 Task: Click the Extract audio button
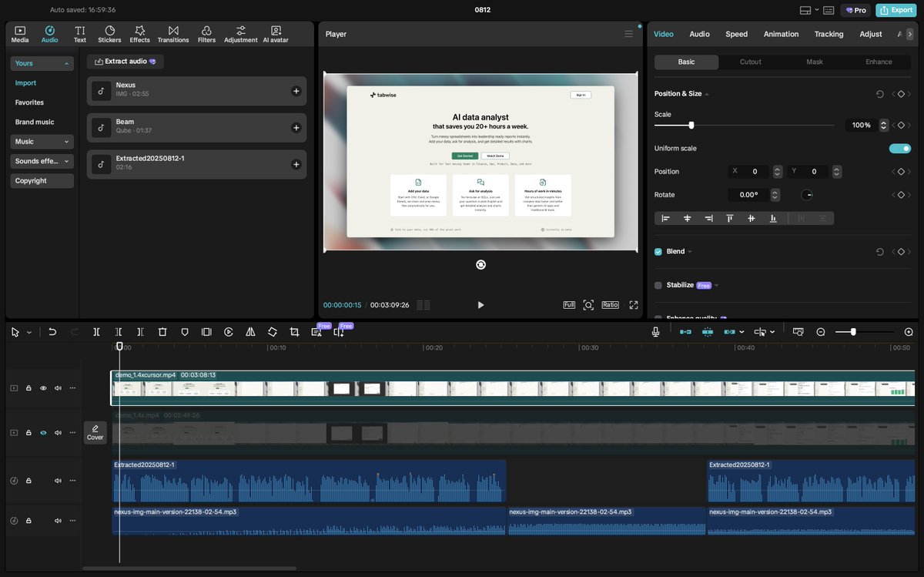click(126, 62)
